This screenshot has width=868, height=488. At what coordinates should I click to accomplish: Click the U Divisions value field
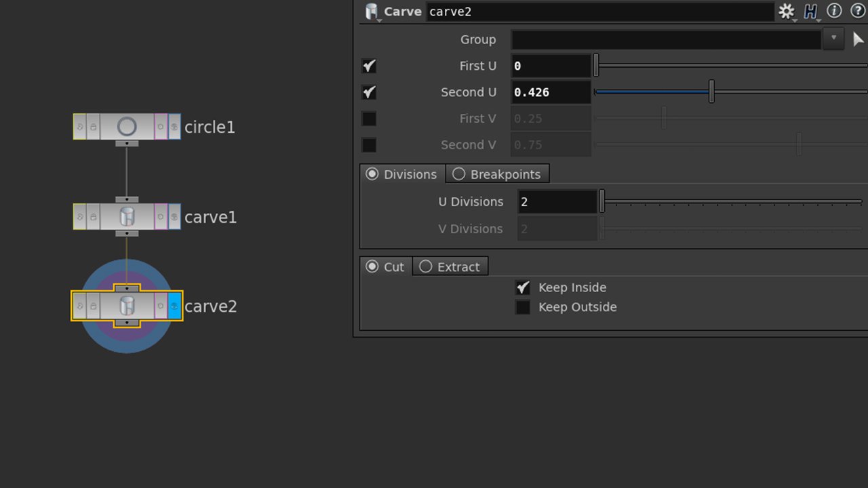pyautogui.click(x=557, y=201)
